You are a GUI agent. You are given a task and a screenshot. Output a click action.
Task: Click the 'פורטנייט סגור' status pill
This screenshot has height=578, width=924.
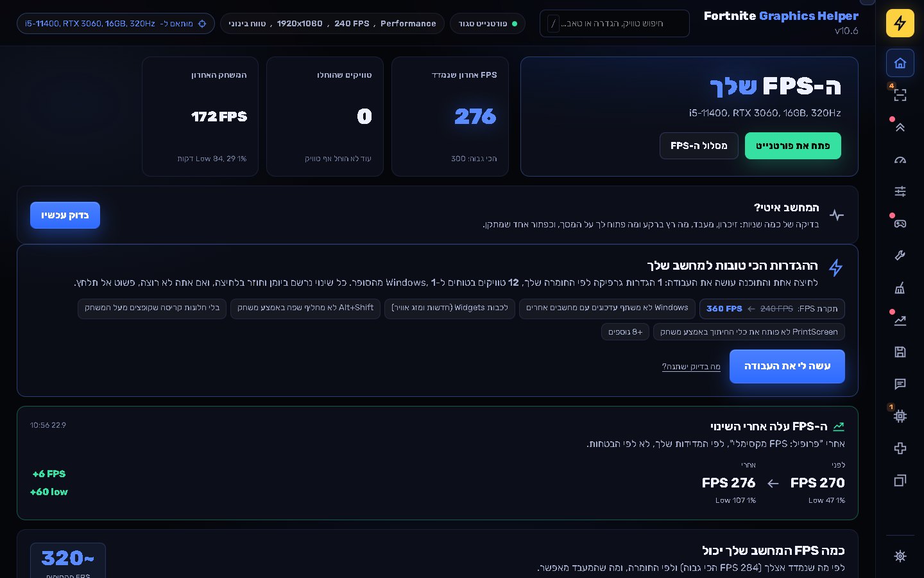[488, 24]
